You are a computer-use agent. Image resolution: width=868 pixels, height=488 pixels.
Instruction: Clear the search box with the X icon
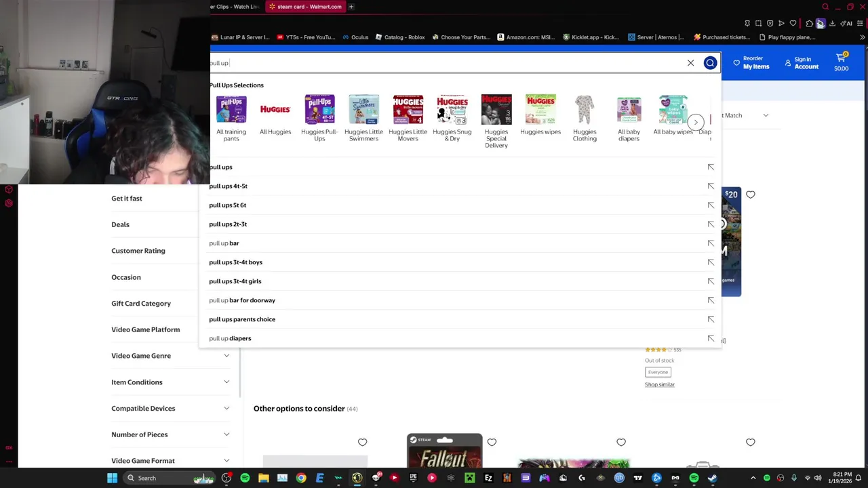click(x=690, y=63)
